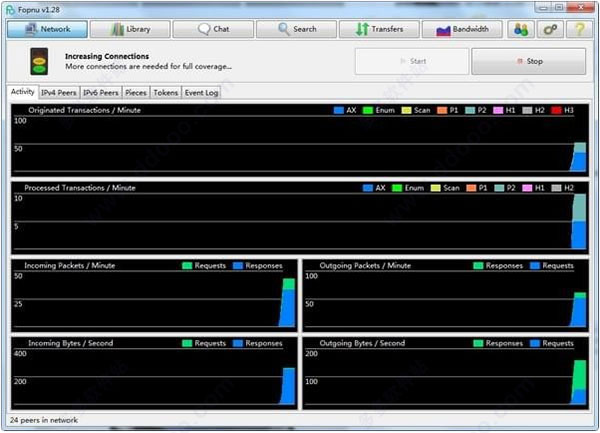Click the yellow question mark help icon
Screen dimensions: 600x433
pyautogui.click(x=579, y=29)
